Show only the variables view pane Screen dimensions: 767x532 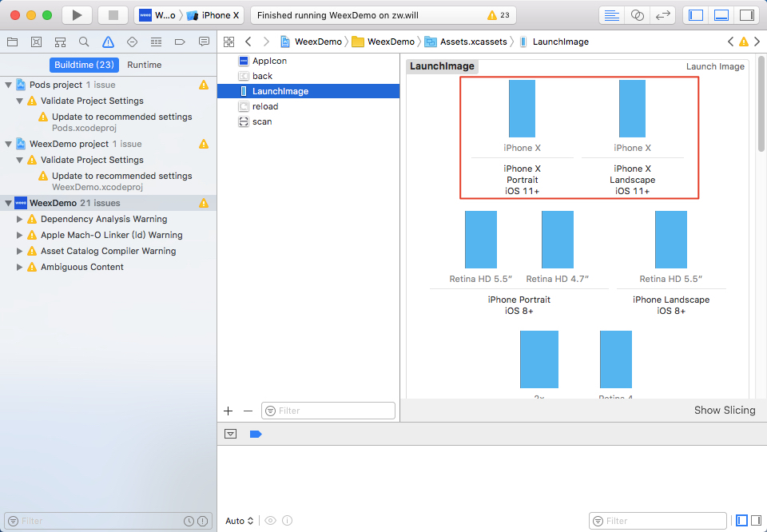pyautogui.click(x=741, y=522)
